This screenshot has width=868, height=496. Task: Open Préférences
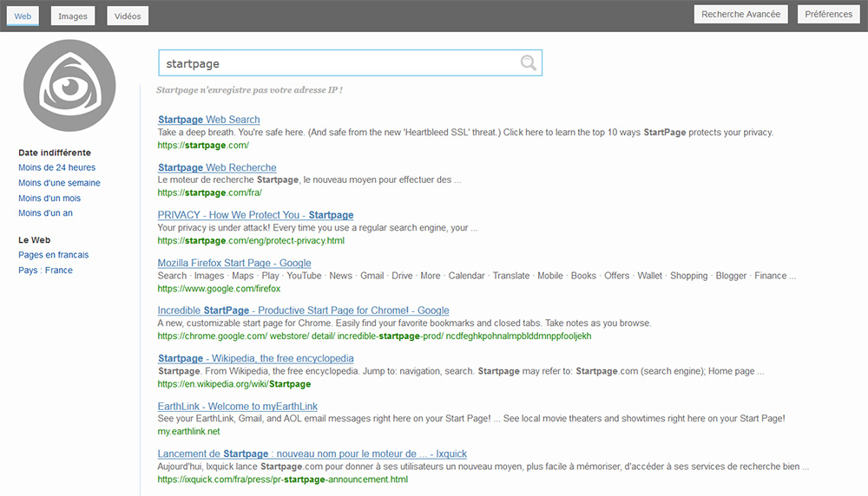pos(829,15)
